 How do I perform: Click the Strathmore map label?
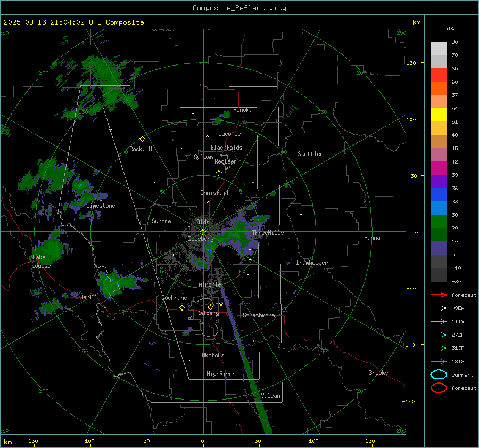[259, 315]
